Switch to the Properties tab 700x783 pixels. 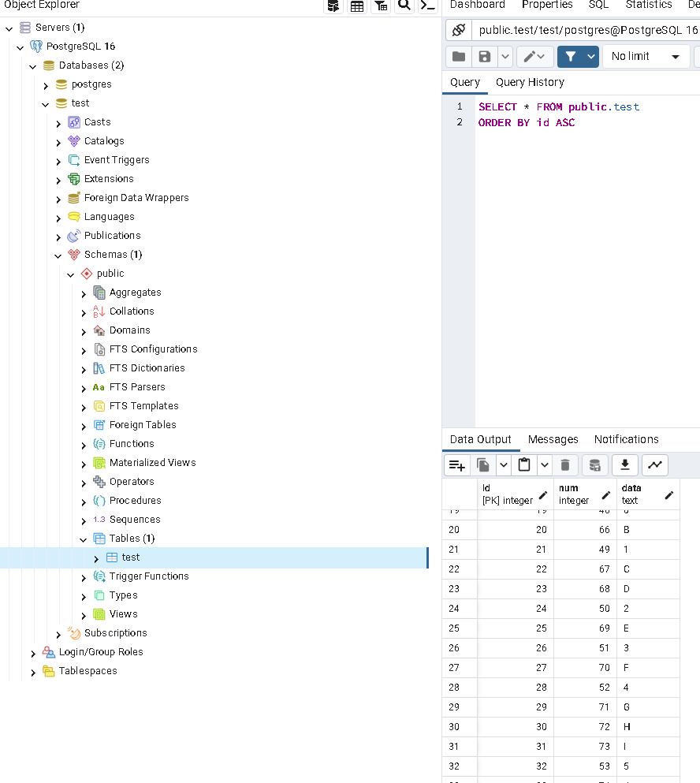547,5
